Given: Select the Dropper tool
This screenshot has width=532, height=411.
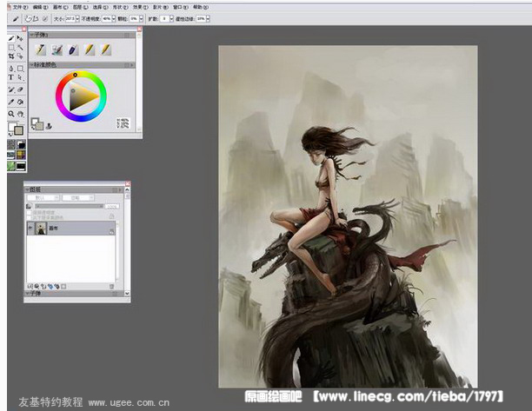Looking at the screenshot, I should pos(11,102).
